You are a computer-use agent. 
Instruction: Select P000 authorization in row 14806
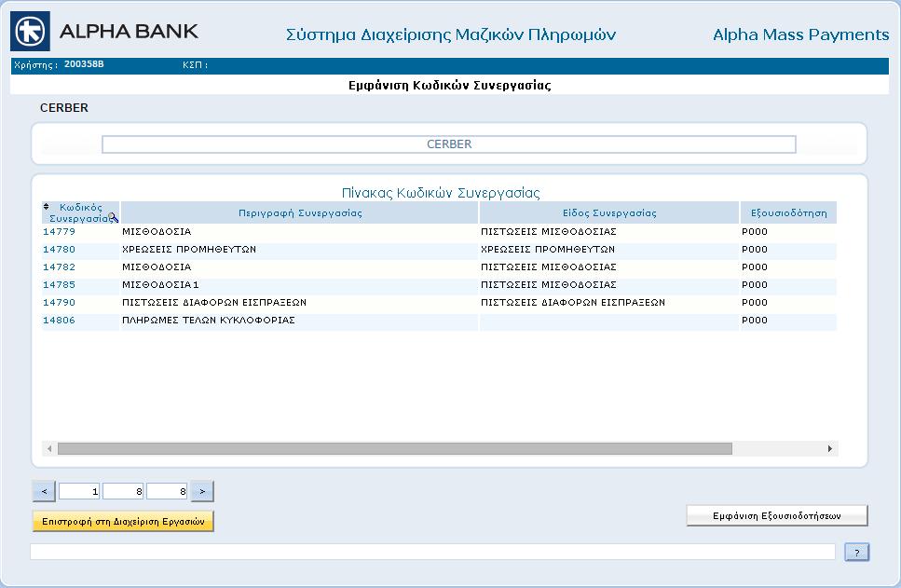(788, 321)
